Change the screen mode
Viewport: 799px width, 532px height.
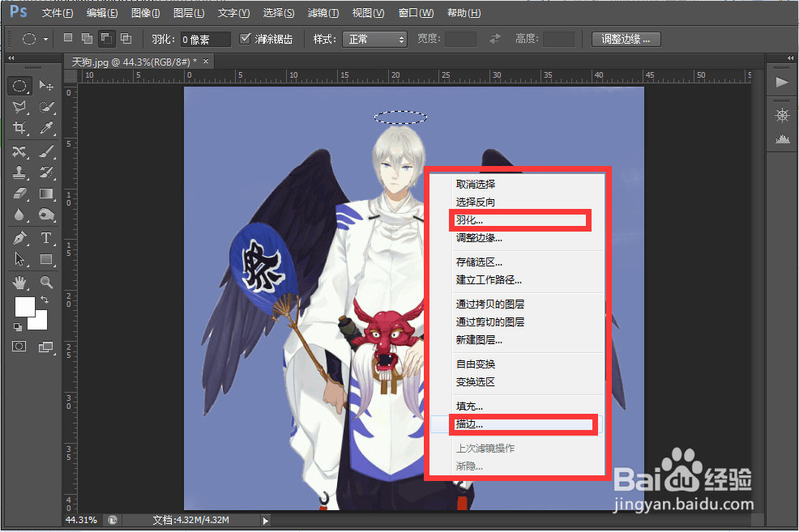[46, 347]
